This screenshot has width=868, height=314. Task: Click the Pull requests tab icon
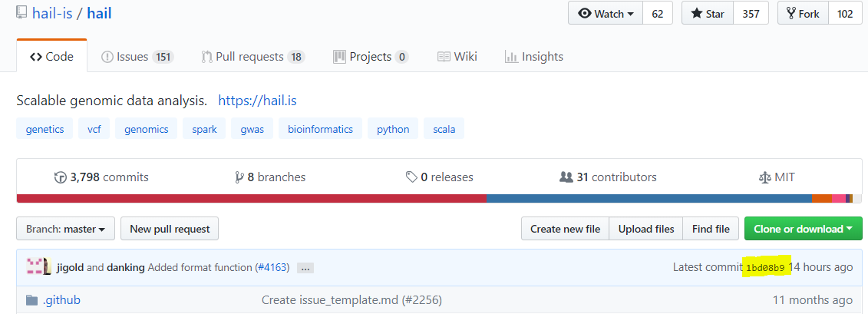(207, 57)
